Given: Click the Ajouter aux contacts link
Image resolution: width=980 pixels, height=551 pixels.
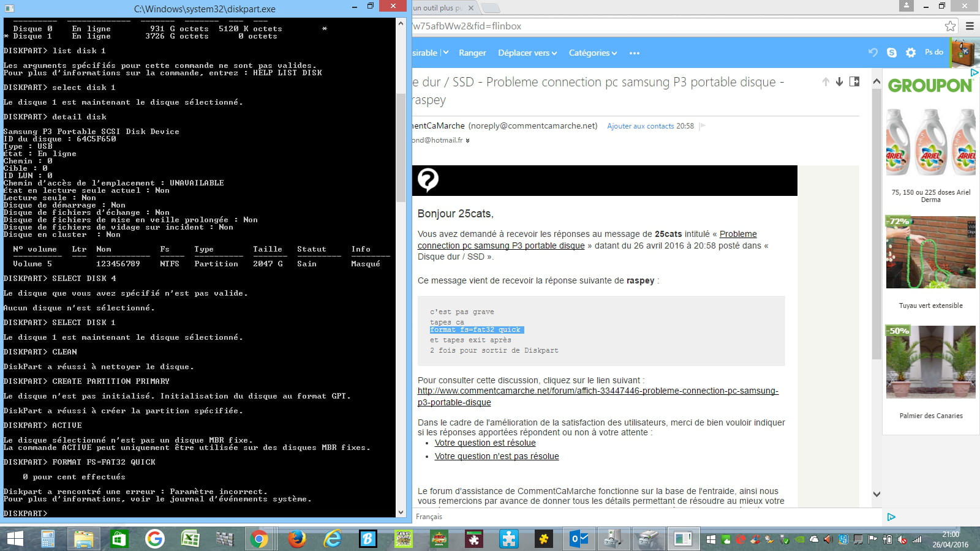Looking at the screenshot, I should pos(640,126).
